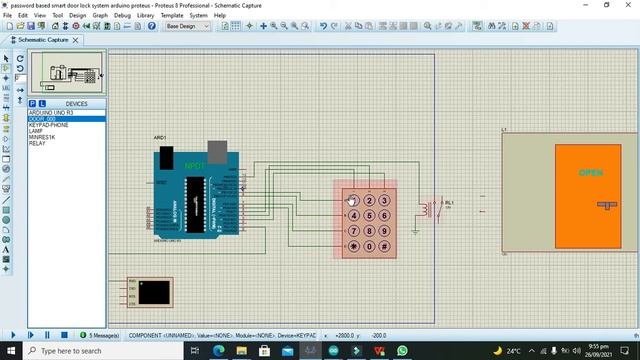Select ARDUINO UNO R3 in devices list

[67, 113]
